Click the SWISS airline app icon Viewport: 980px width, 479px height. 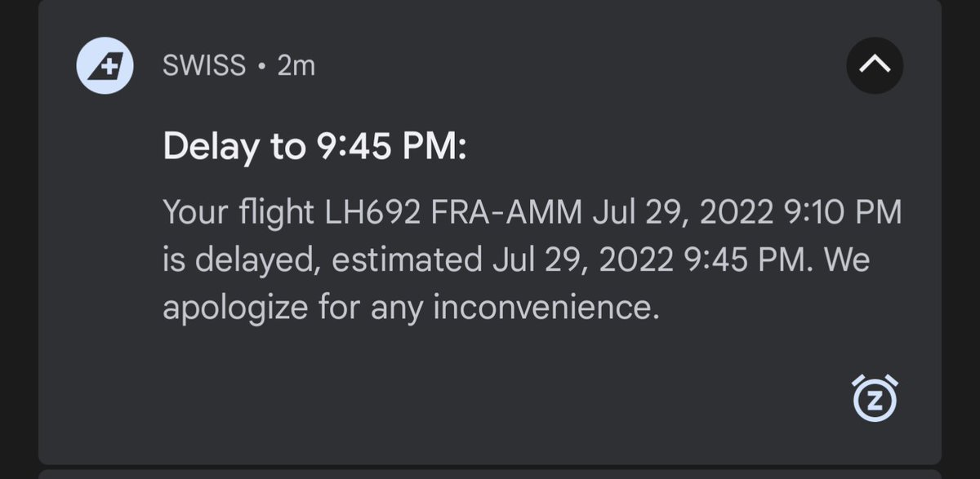(105, 66)
